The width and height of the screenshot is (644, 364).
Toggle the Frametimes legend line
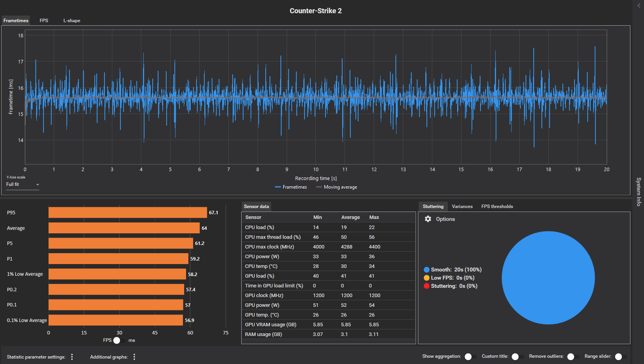[x=291, y=187]
